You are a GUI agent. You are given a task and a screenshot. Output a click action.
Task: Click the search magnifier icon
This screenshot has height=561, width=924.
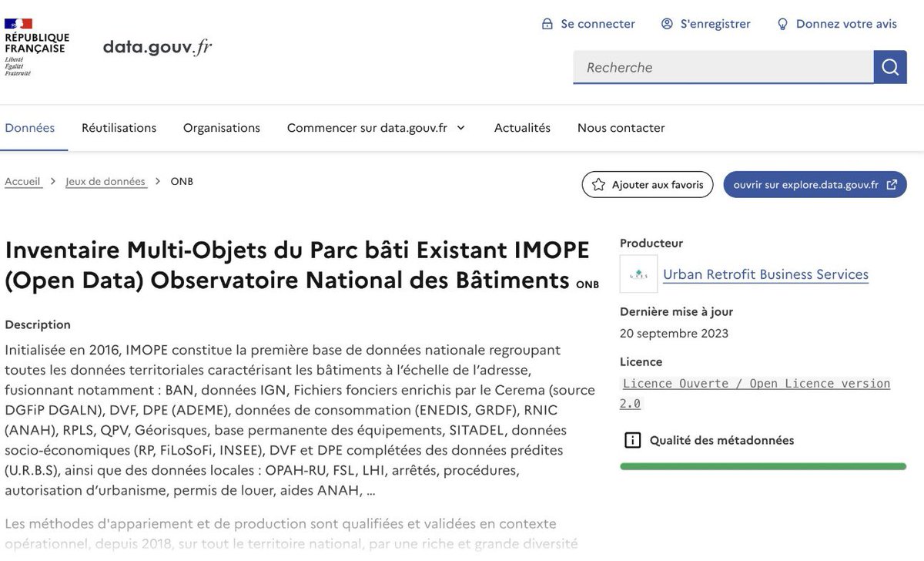(889, 67)
